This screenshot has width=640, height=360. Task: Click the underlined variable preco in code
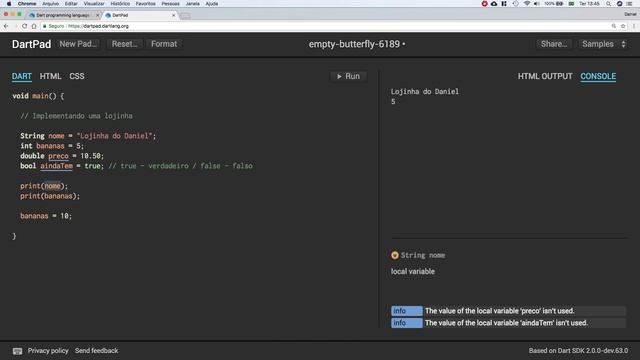click(58, 156)
